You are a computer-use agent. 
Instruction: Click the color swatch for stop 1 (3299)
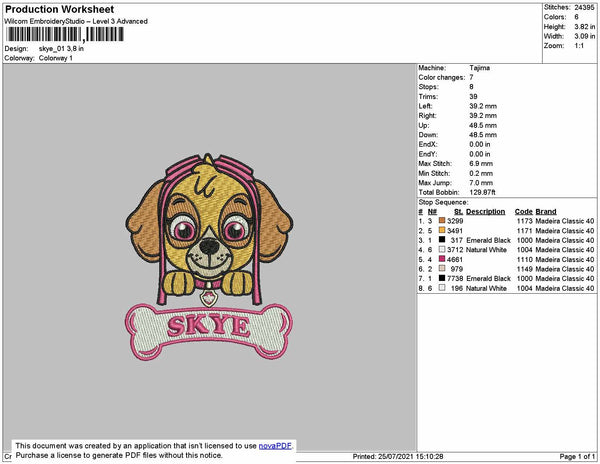pos(442,221)
